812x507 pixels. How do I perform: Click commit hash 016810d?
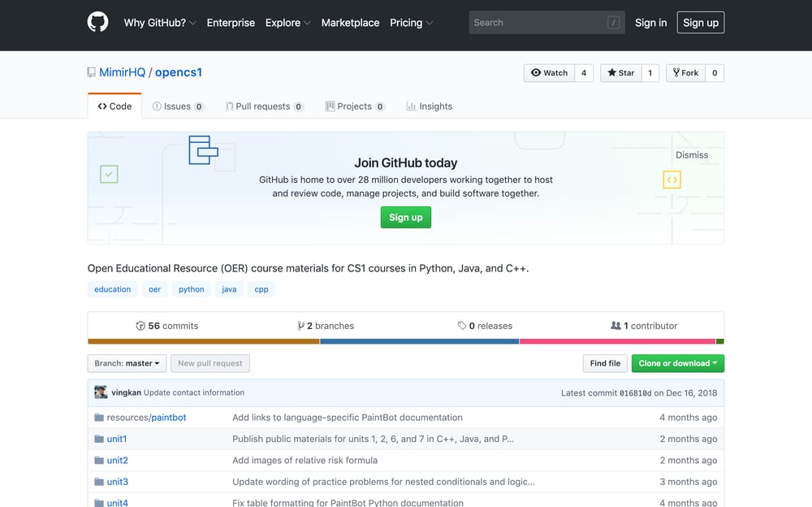636,393
